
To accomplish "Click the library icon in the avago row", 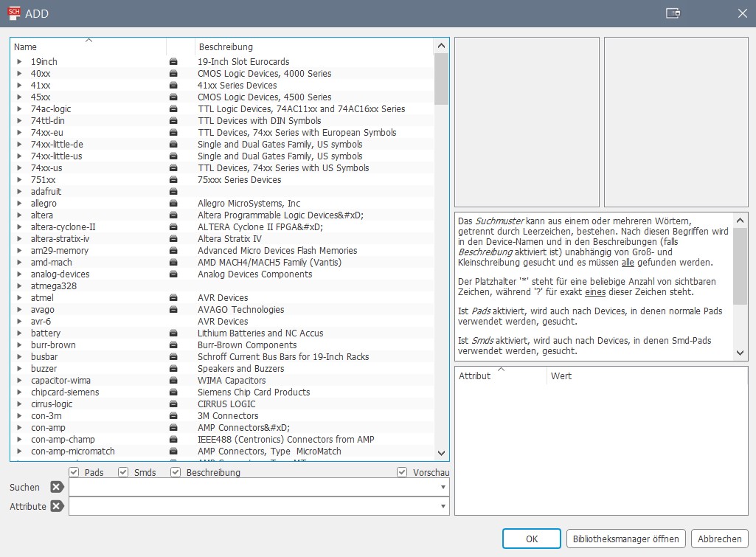I will (x=173, y=310).
